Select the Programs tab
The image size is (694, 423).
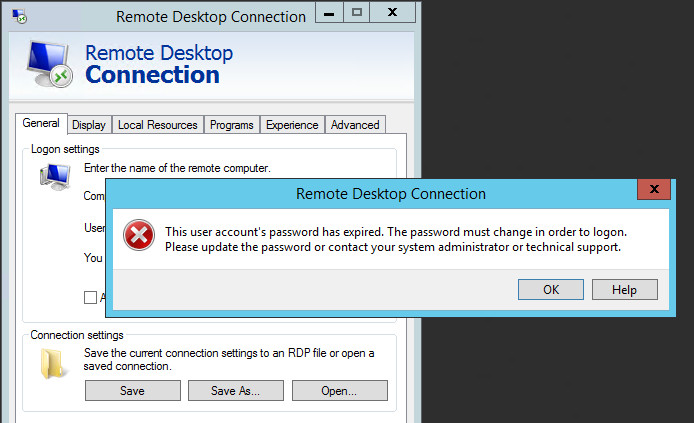tap(232, 125)
